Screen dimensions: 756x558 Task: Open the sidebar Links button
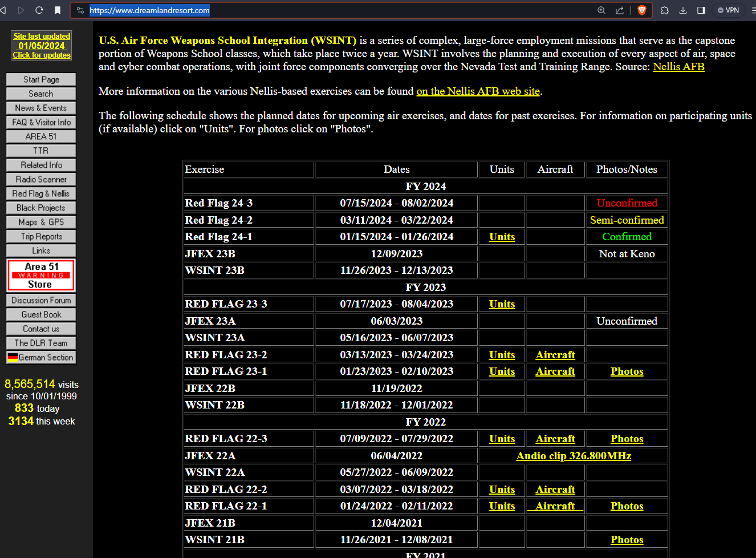click(x=41, y=250)
